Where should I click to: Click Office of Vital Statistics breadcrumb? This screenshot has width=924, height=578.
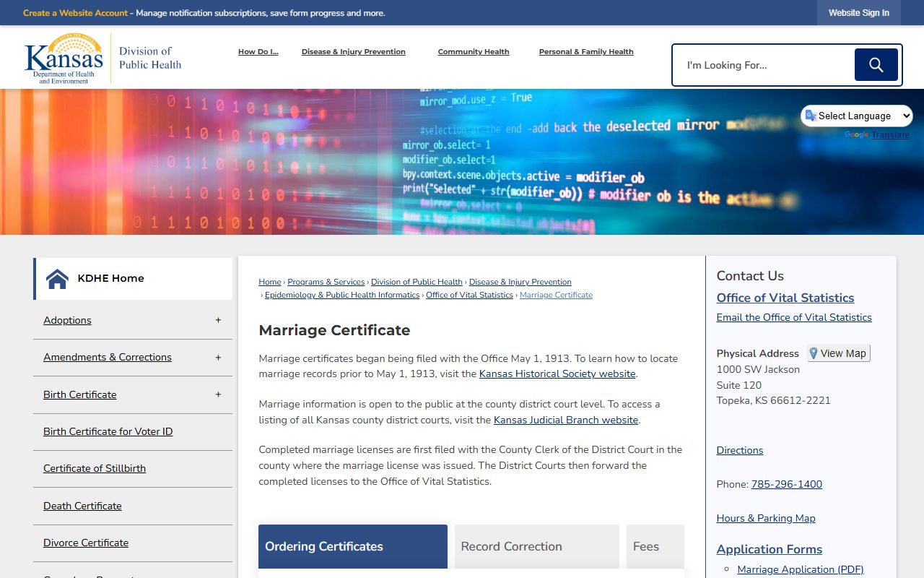[469, 295]
